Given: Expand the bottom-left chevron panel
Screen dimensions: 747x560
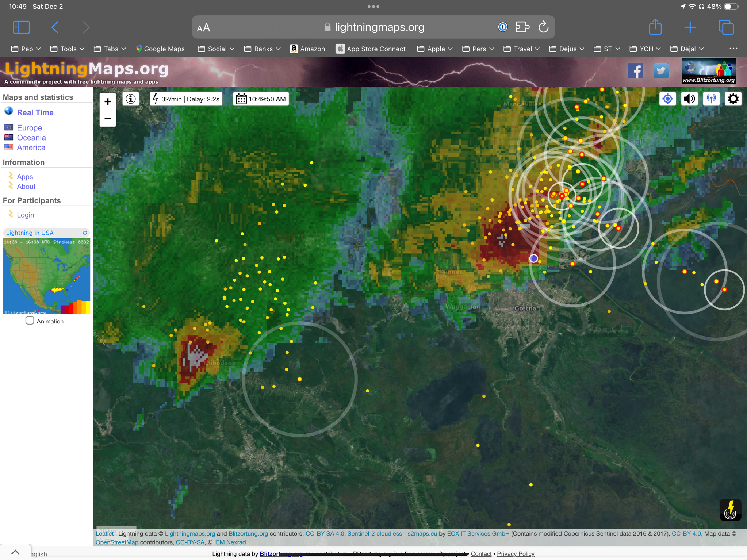Looking at the screenshot, I should (15, 552).
